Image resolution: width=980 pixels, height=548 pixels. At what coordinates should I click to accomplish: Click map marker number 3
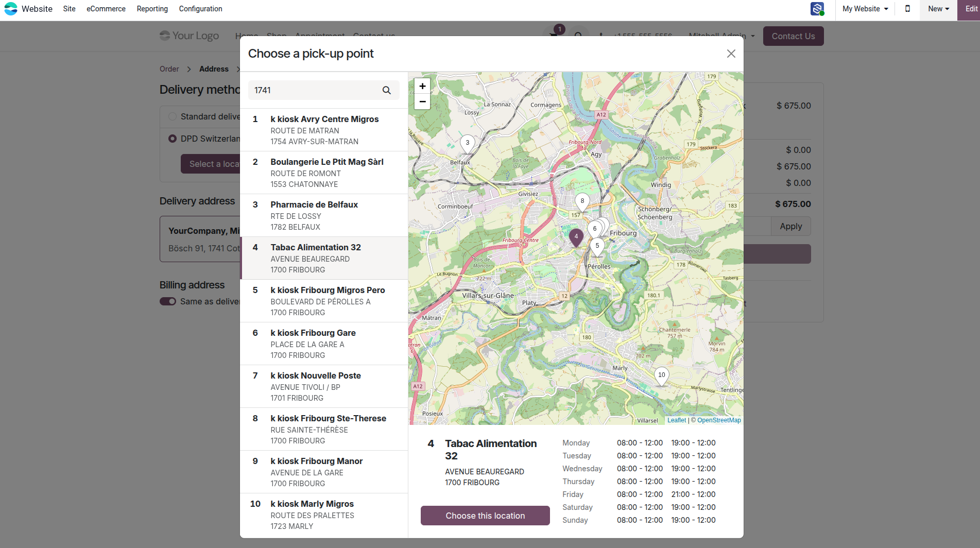[x=467, y=144]
